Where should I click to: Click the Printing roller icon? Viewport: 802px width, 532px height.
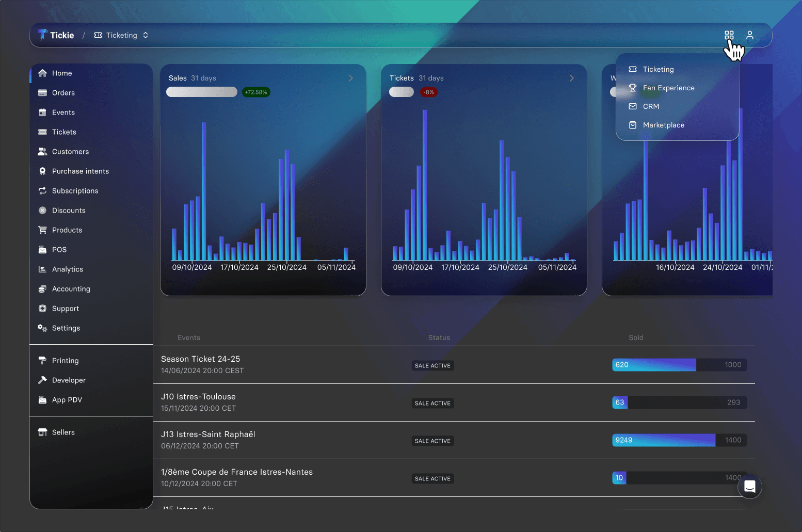pyautogui.click(x=42, y=361)
